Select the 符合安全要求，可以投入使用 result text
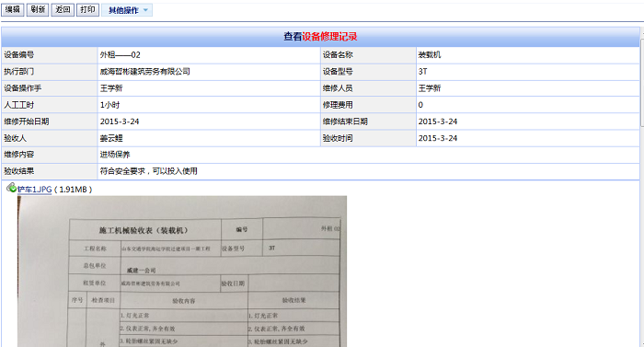The image size is (644, 347). (149, 171)
